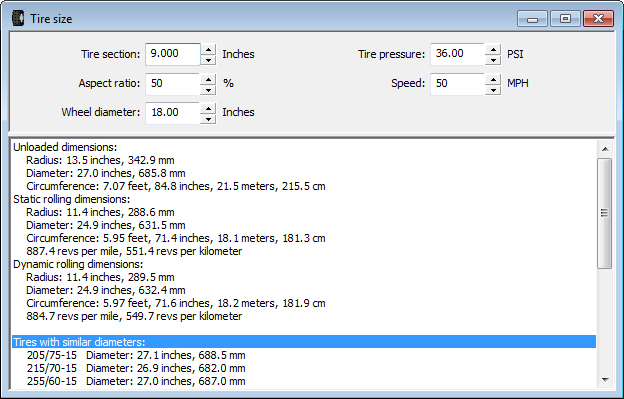Click the results scrollbar down arrow
Image resolution: width=624 pixels, height=399 pixels.
[605, 380]
